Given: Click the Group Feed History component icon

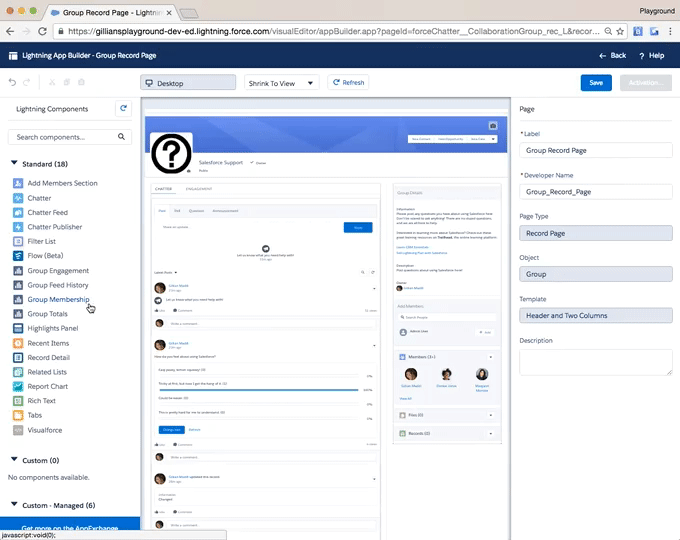Looking at the screenshot, I should (x=18, y=285).
